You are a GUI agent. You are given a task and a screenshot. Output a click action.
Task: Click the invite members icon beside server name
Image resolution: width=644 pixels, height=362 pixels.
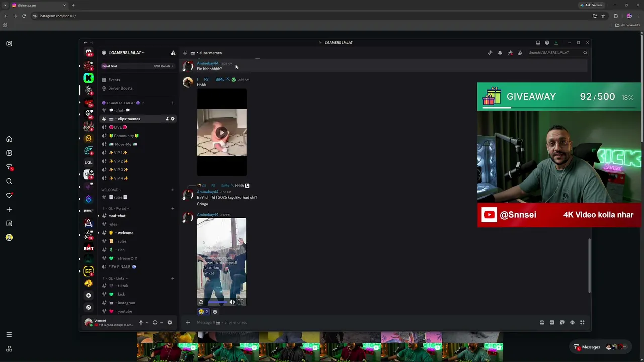[x=173, y=53]
